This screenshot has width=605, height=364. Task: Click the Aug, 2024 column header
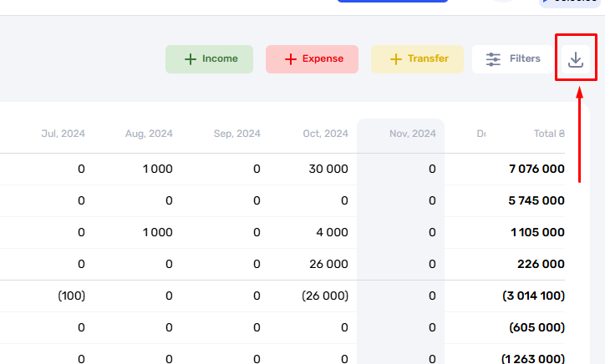(x=149, y=134)
